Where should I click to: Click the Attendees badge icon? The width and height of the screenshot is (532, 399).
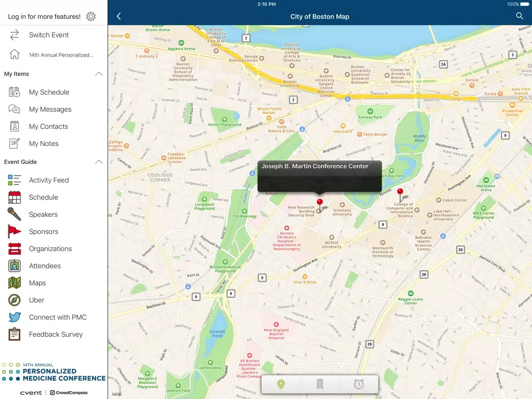point(14,266)
